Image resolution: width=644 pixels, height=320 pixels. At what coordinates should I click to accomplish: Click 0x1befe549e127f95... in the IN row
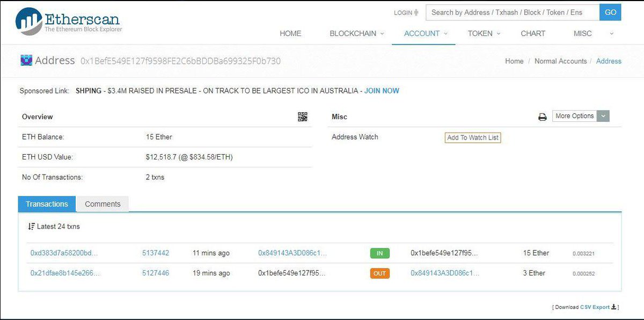[444, 253]
